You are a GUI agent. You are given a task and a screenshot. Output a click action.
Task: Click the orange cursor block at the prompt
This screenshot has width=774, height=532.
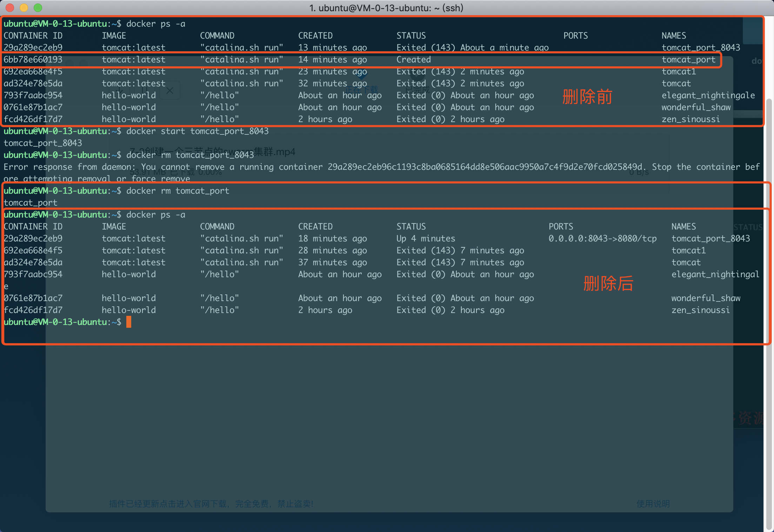[129, 322]
